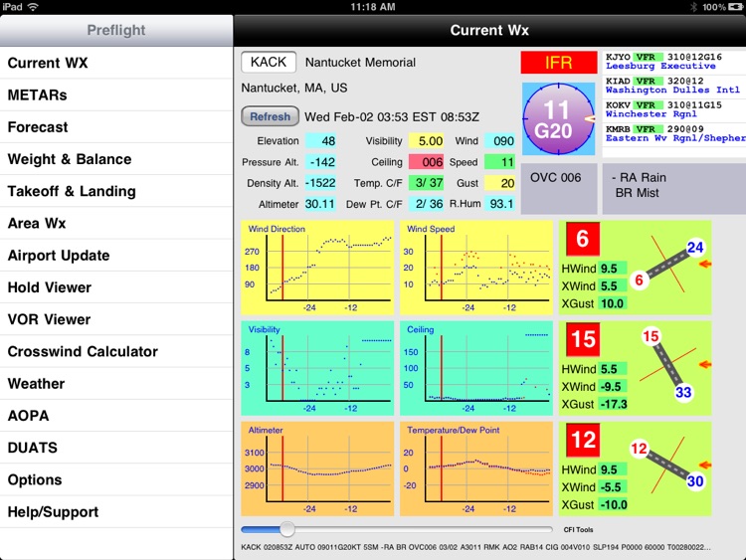
Task: Open Area Wx
Action: pyautogui.click(x=116, y=223)
